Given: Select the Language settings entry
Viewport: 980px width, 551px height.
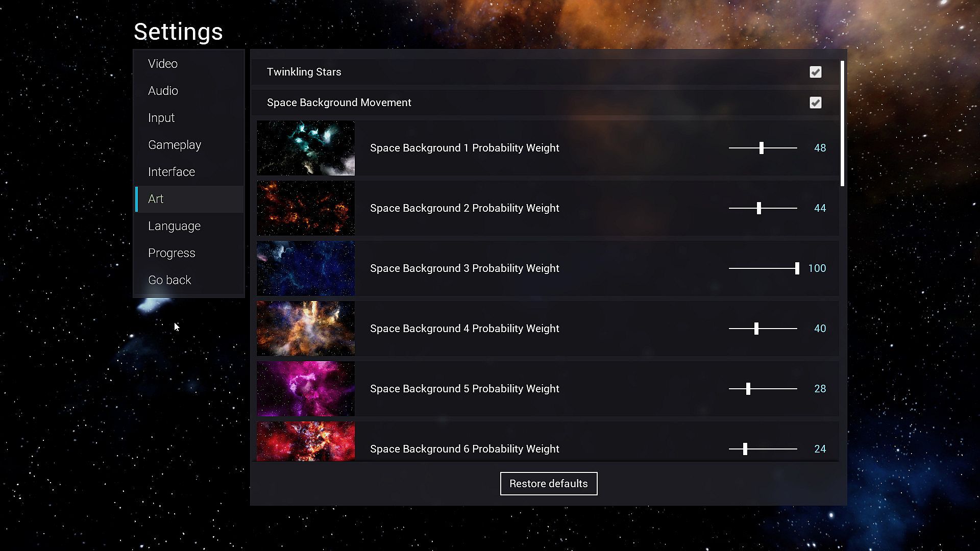Looking at the screenshot, I should [x=174, y=226].
